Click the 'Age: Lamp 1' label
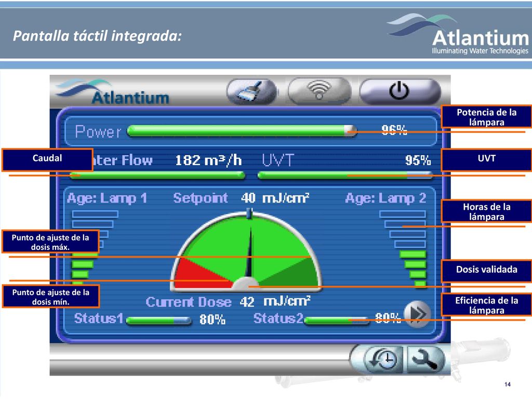This screenshot has height=399, width=532. click(x=107, y=198)
